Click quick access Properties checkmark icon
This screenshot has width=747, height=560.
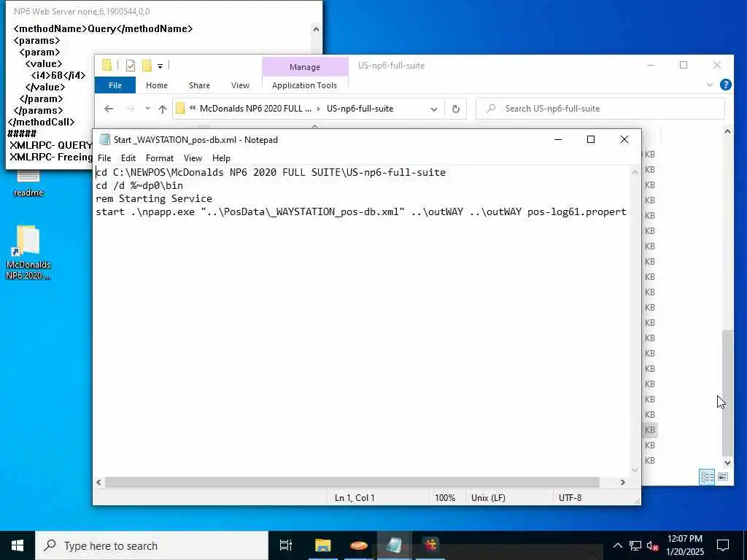(131, 66)
